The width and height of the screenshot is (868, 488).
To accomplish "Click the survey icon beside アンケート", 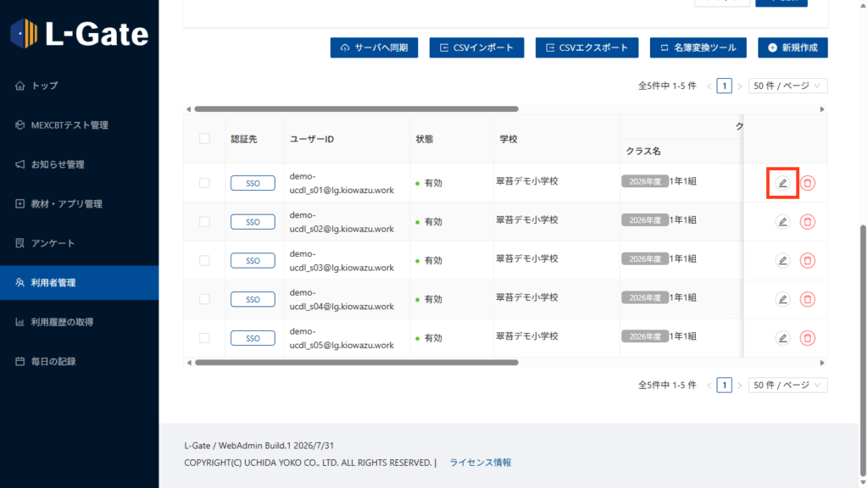I will pyautogui.click(x=20, y=243).
